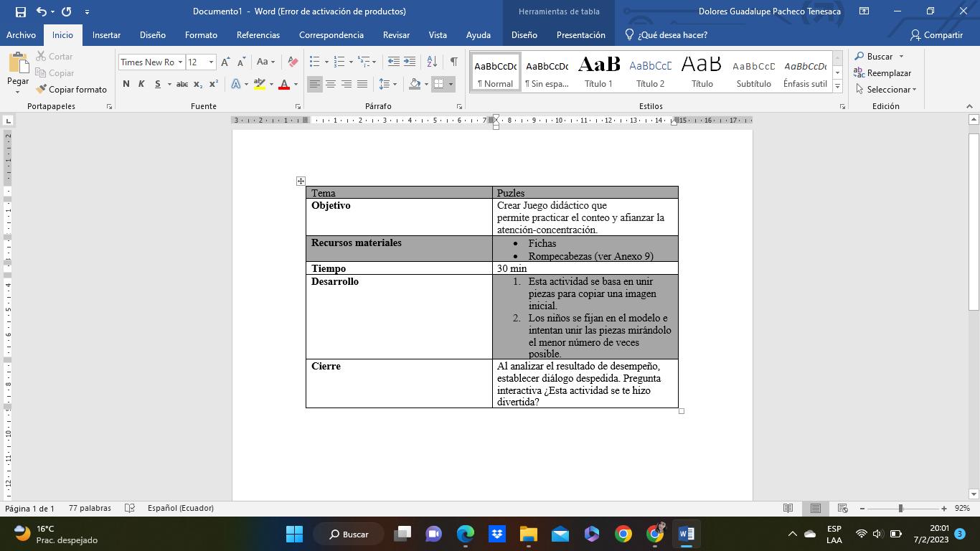980x551 pixels.
Task: Click the Copy format (Copiar formato) brush
Action: (x=71, y=90)
